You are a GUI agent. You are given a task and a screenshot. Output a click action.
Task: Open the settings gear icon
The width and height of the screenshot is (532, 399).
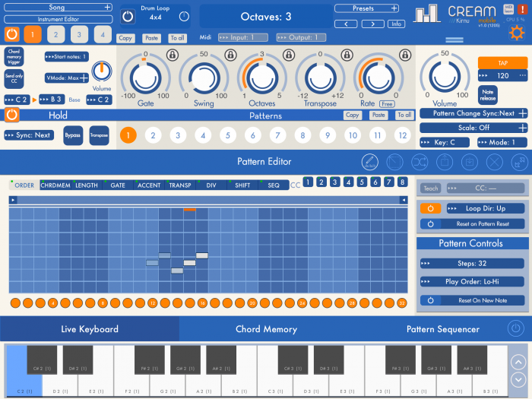516,33
